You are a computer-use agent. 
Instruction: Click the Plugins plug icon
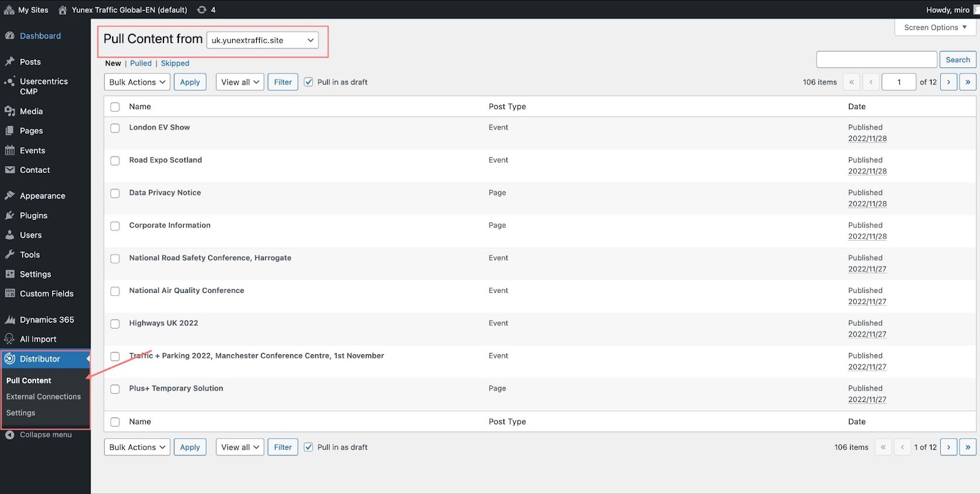(10, 216)
